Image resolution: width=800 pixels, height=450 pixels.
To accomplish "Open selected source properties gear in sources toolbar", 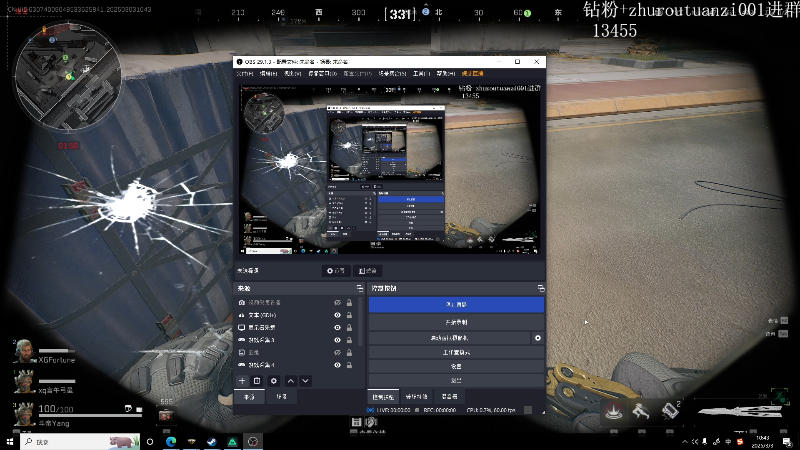I will coord(274,381).
